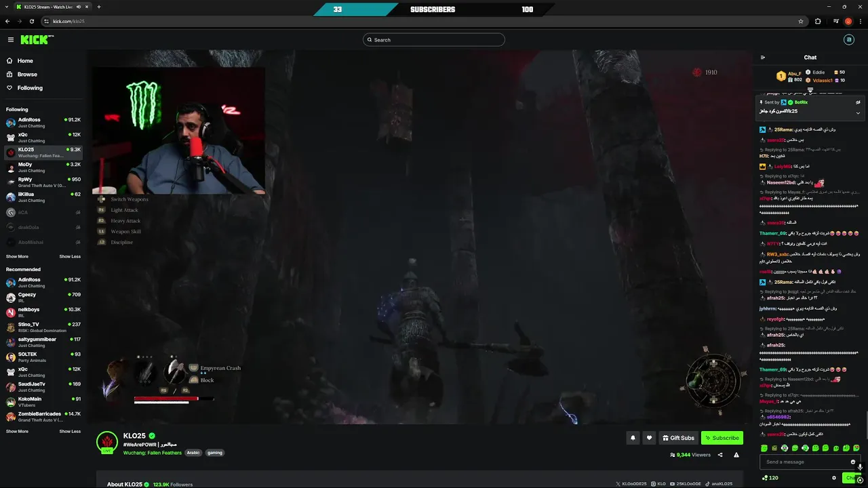868x488 pixels.
Task: Click the Arabic tag
Action: pyautogui.click(x=193, y=453)
